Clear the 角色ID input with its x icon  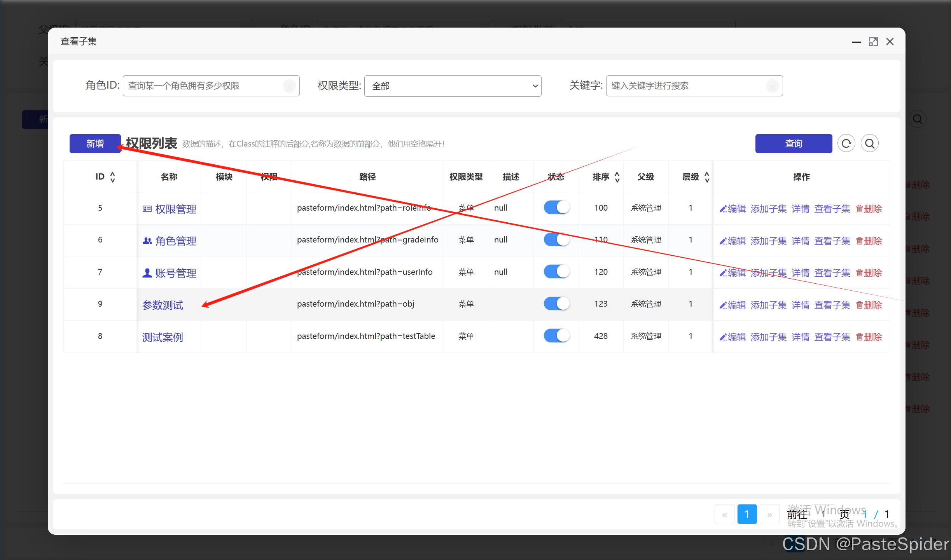tap(289, 86)
